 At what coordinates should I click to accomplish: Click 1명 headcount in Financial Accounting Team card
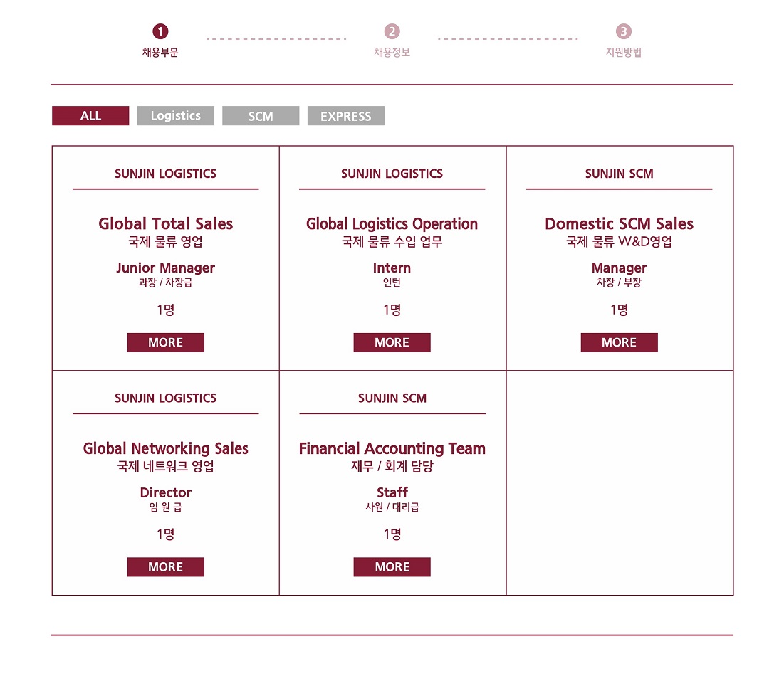coord(392,534)
